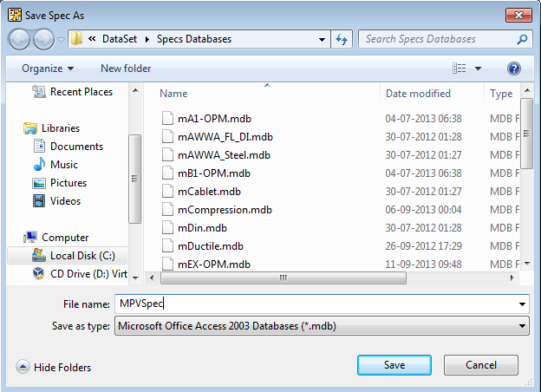The image size is (541, 392).
Task: Click the DataSet breadcrumb segment
Action: tap(120, 39)
